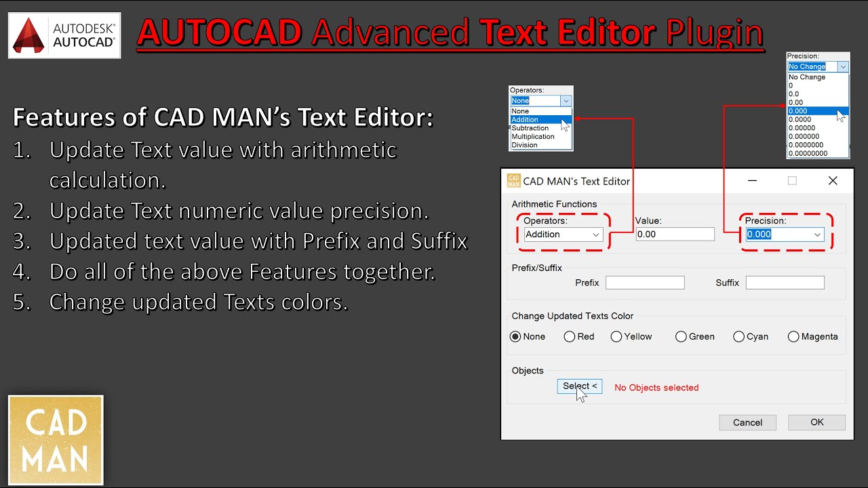Choose Division in the Operators list
The width and height of the screenshot is (868, 488).
tap(541, 145)
